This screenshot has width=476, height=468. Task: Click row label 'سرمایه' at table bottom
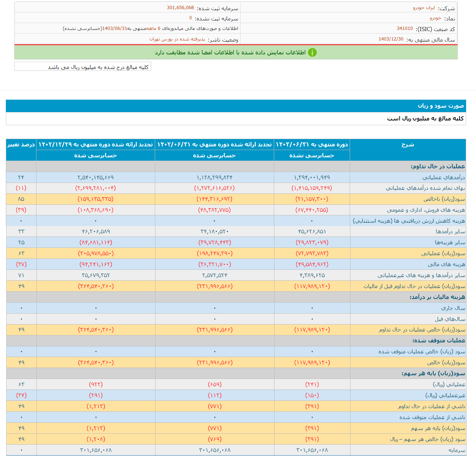[x=457, y=450]
